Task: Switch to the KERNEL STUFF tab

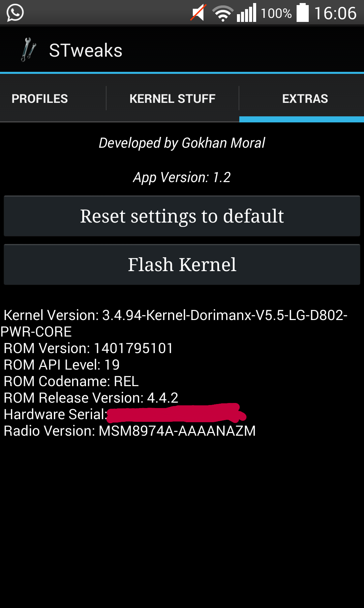Action: [173, 98]
